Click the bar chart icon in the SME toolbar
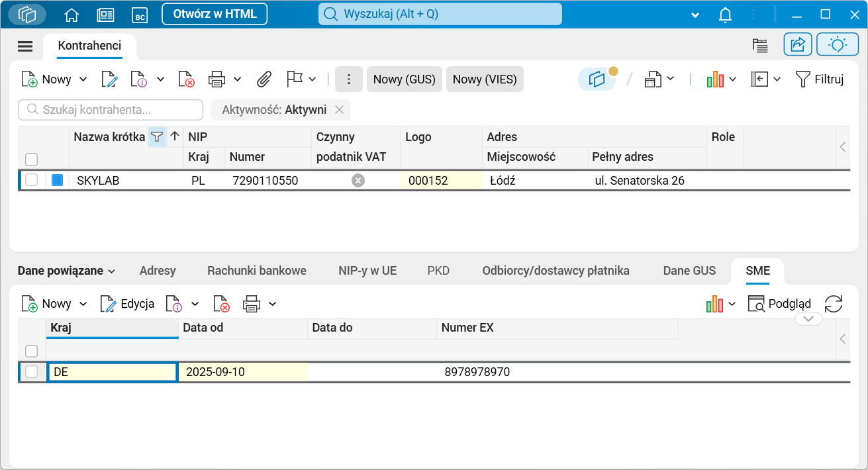This screenshot has height=470, width=868. [x=715, y=304]
